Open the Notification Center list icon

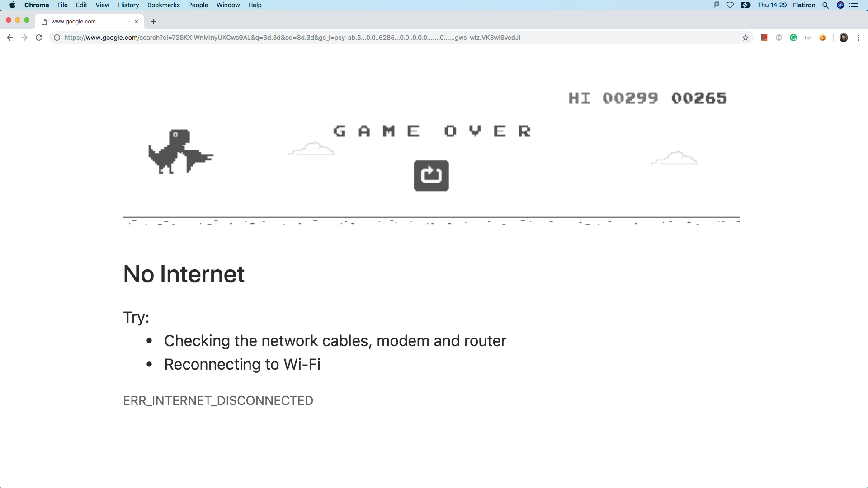click(854, 5)
